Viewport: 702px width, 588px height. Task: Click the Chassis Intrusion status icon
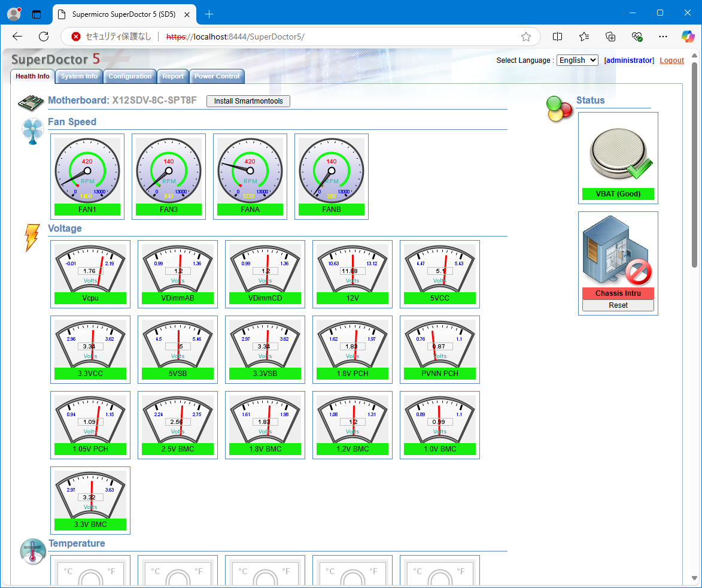point(618,251)
